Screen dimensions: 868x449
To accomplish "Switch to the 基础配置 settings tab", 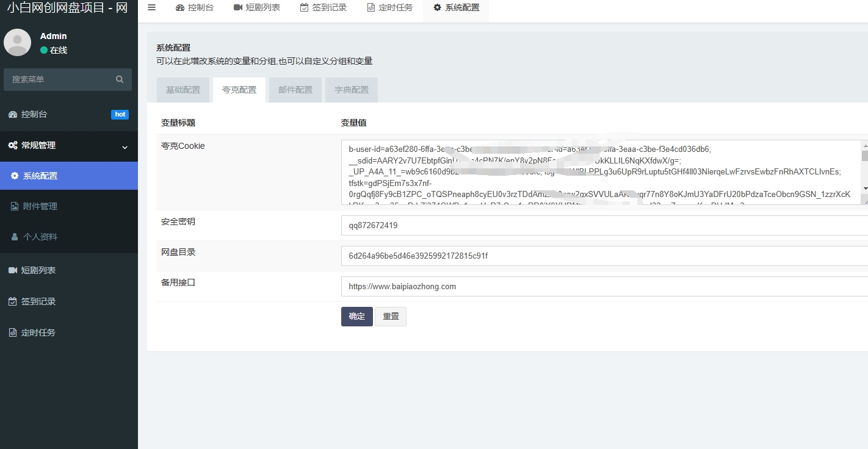I will point(183,90).
